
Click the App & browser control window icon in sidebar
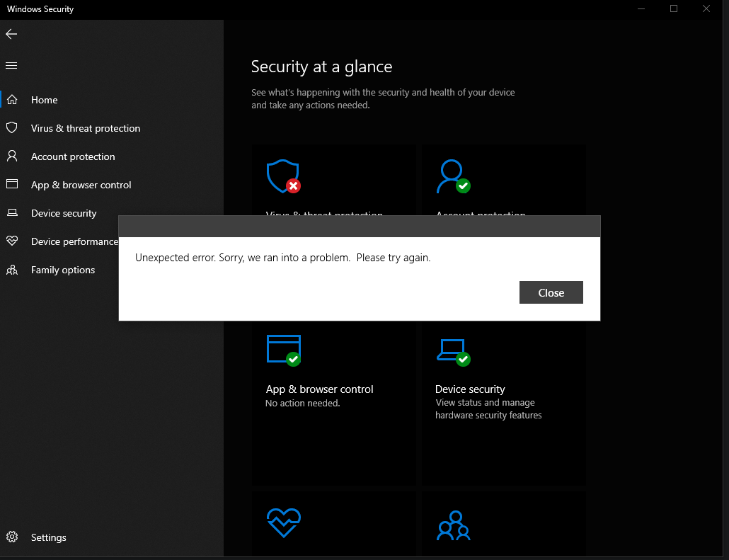(12, 184)
